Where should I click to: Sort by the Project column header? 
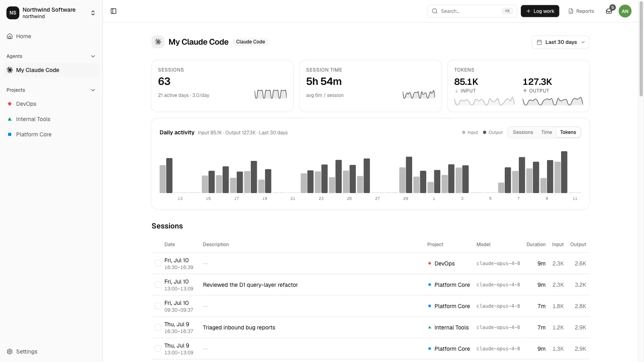[435, 245]
